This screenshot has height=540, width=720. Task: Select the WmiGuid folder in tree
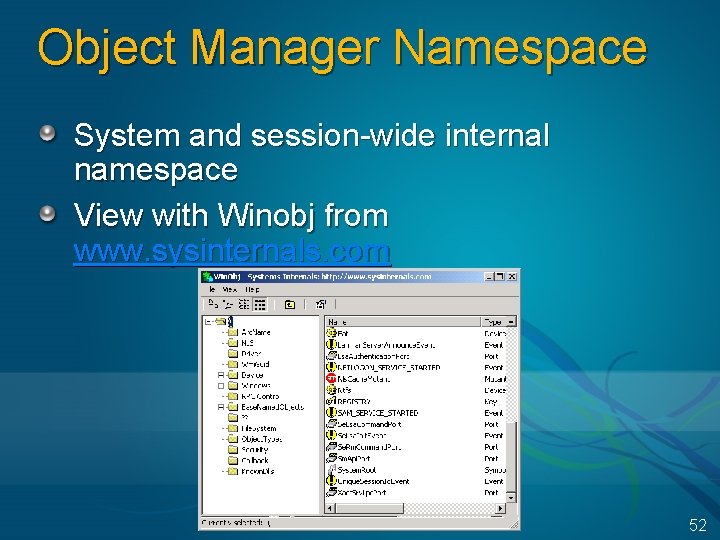(255, 364)
